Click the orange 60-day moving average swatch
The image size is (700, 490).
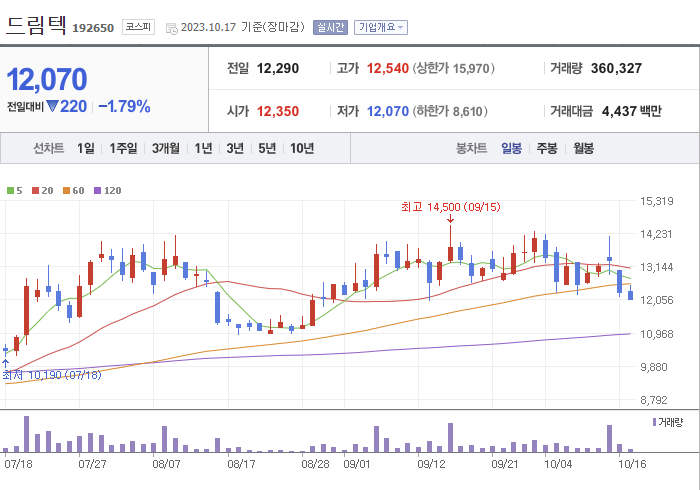click(x=67, y=191)
